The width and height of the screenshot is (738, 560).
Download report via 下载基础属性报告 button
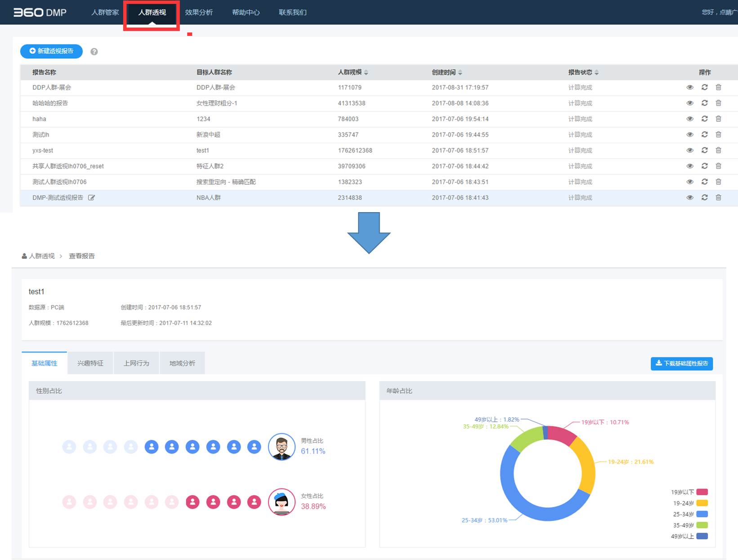pyautogui.click(x=681, y=364)
